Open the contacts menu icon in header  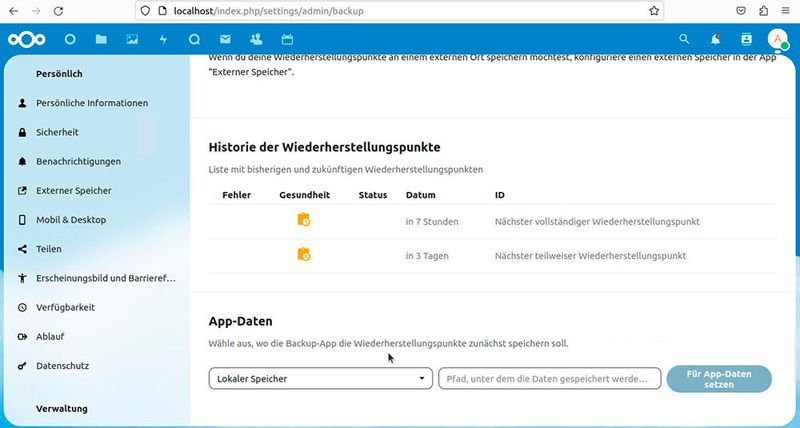pyautogui.click(x=746, y=39)
